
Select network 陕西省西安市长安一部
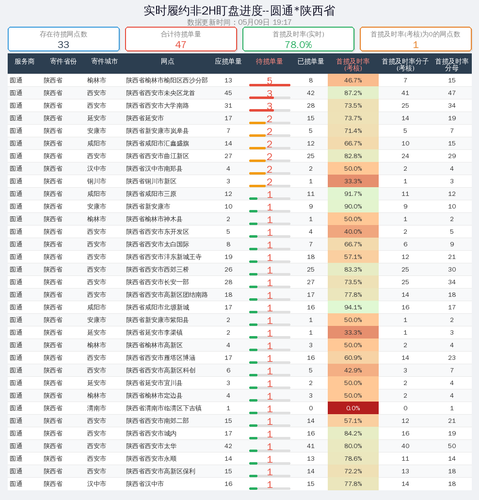[x=157, y=282]
